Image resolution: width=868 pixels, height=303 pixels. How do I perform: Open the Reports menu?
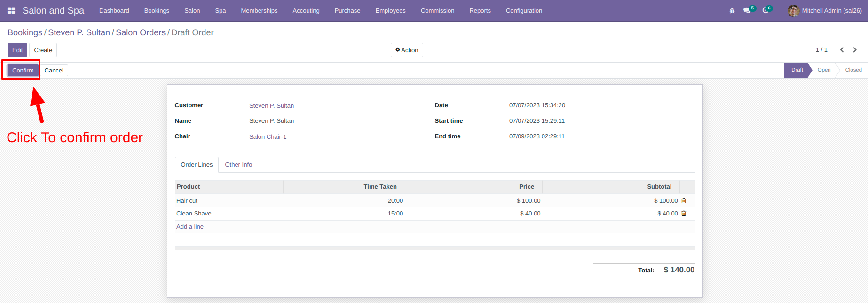click(x=480, y=10)
